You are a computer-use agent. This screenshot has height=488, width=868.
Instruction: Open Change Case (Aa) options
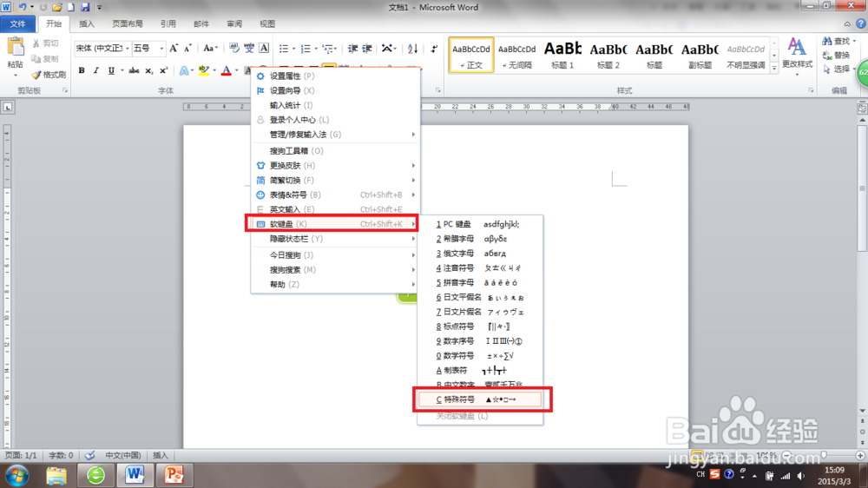pos(210,48)
